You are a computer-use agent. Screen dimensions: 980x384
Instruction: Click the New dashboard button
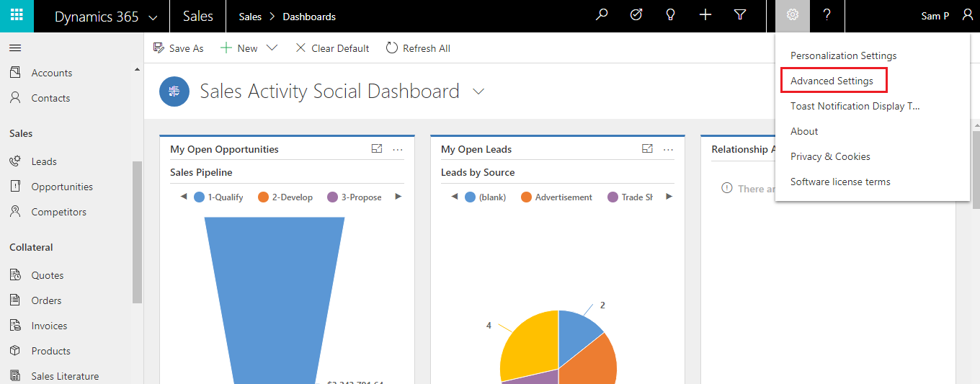239,48
